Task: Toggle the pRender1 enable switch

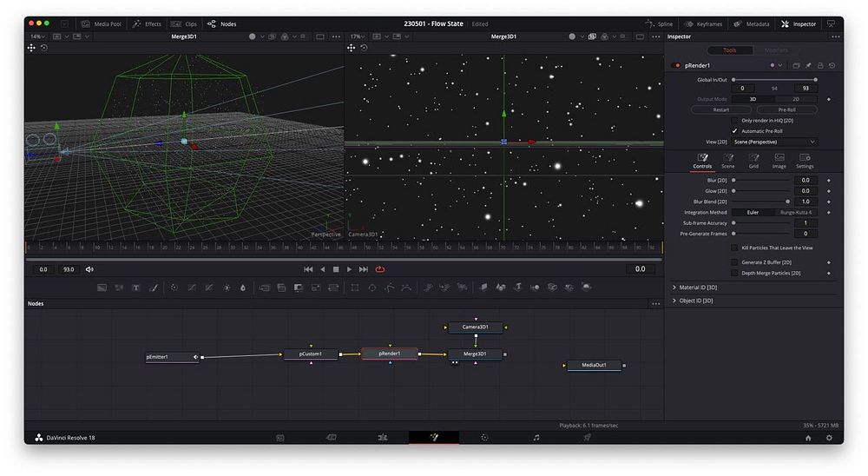Action: tap(676, 65)
